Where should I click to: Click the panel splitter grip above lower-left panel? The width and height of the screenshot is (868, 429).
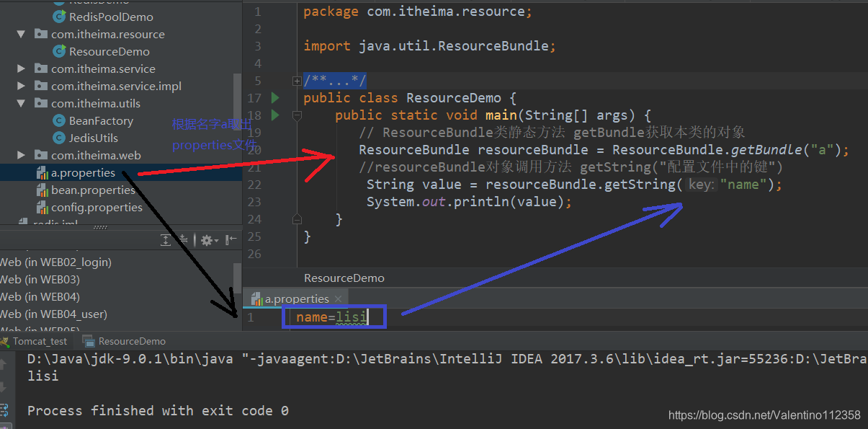coord(100,228)
